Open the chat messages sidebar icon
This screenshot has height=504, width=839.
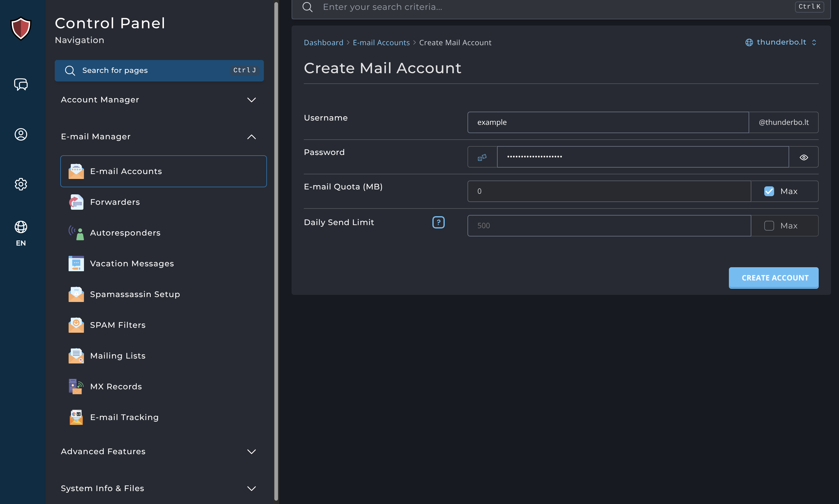21,84
